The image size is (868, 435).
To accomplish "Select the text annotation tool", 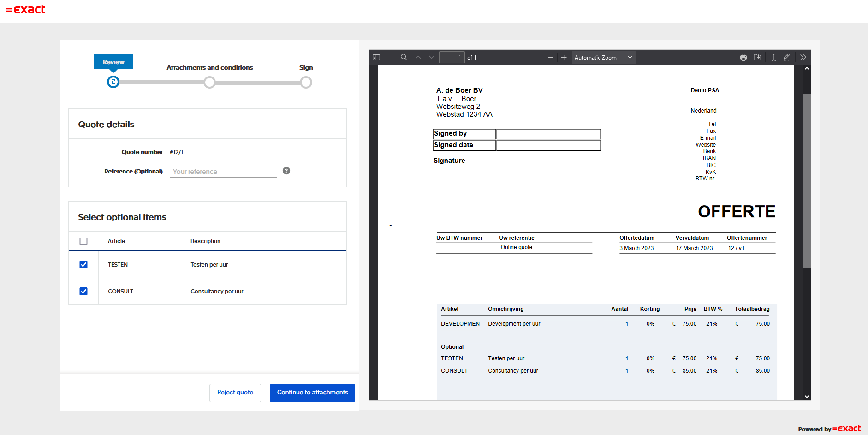I will click(x=773, y=57).
